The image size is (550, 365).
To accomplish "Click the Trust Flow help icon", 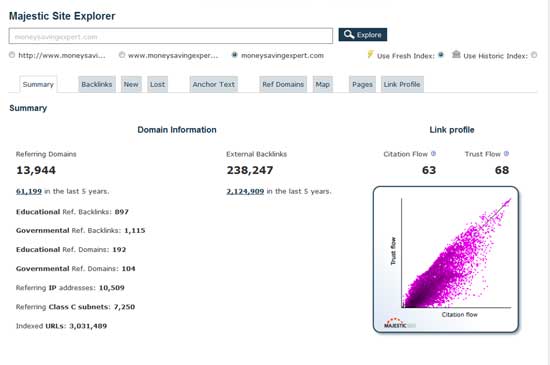I will click(506, 154).
